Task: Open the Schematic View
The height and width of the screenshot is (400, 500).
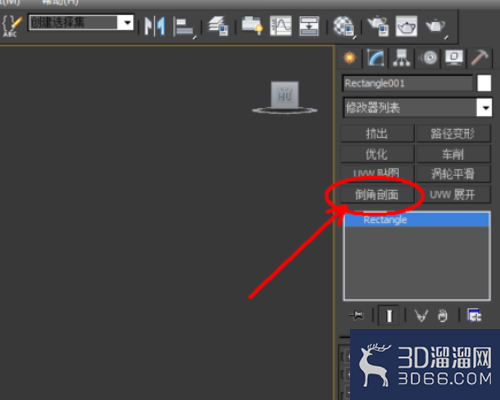Action: [309, 26]
